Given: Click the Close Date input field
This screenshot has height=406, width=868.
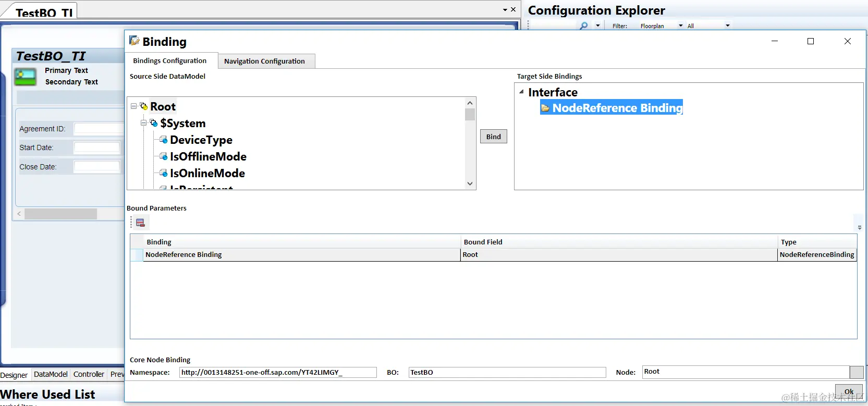Looking at the screenshot, I should click(97, 167).
